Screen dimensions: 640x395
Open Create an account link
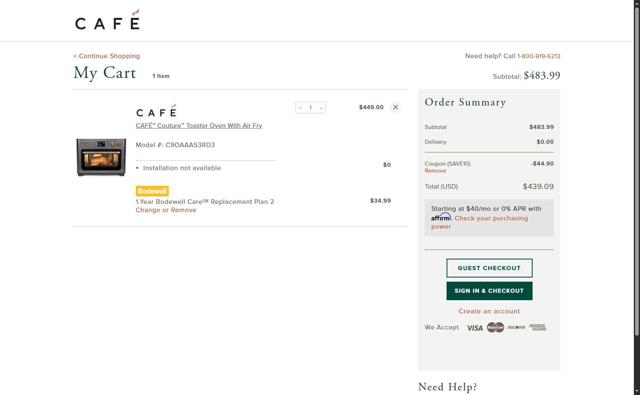click(x=489, y=311)
